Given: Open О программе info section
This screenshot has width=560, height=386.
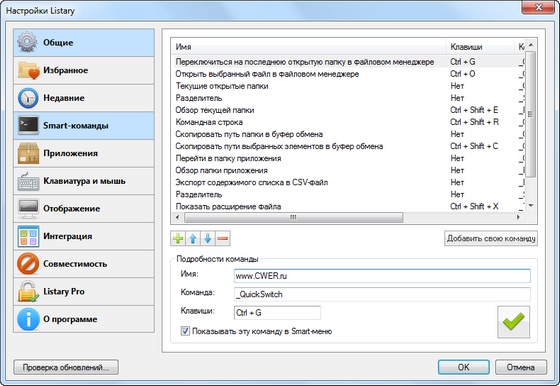Looking at the screenshot, I should (84, 319).
